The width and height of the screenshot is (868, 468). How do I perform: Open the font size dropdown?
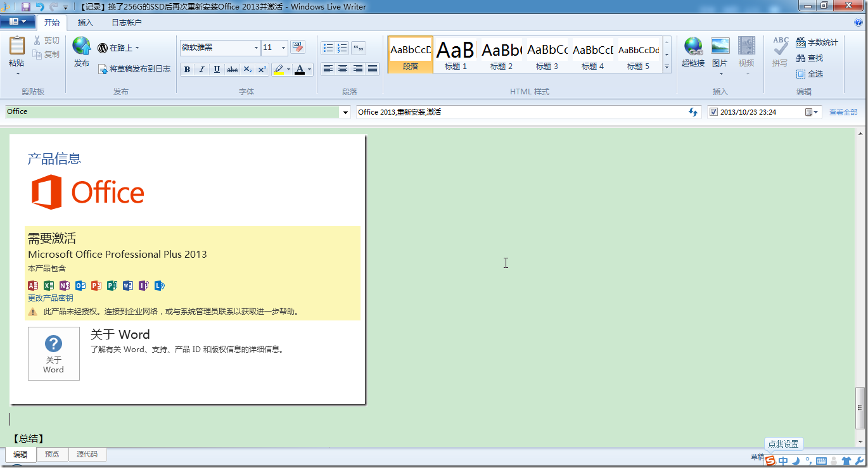pos(283,47)
